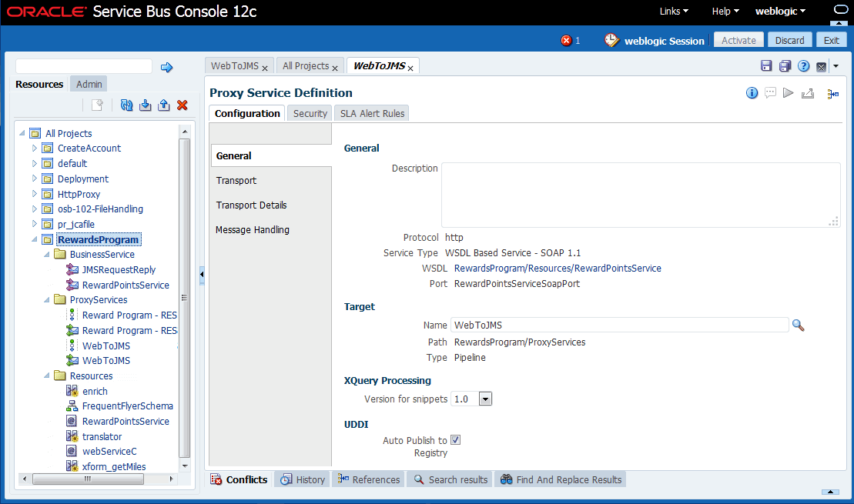
Task: Open the editor tab list dropdown arrow
Action: click(836, 66)
